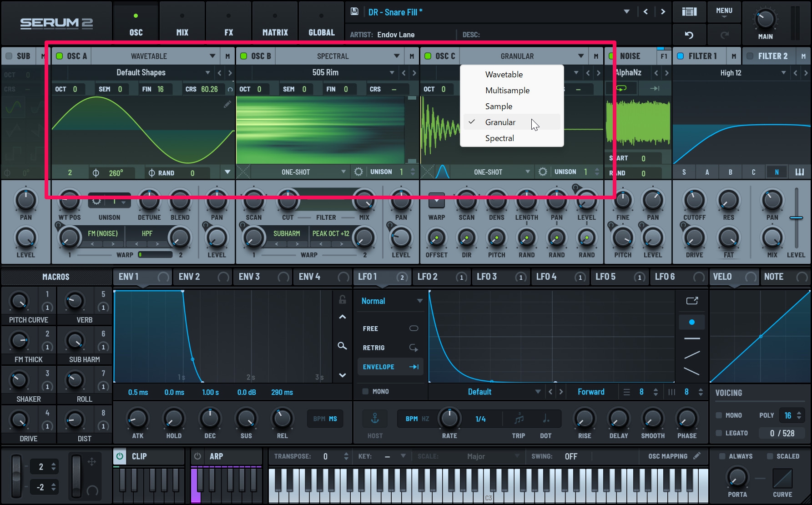812x505 pixels.
Task: Mute OSC A with M button
Action: pyautogui.click(x=227, y=56)
